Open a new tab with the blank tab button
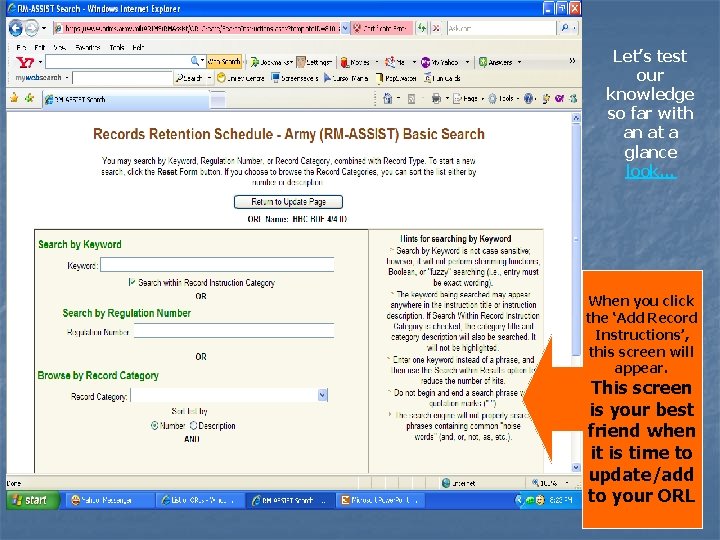 (218, 99)
